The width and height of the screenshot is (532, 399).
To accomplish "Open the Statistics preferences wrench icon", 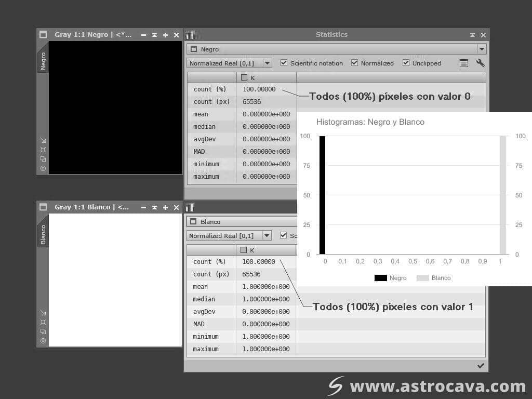I will coord(480,63).
